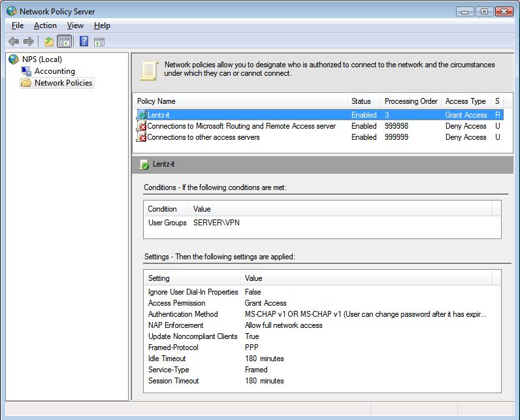
Task: Open the Action menu
Action: [x=45, y=25]
